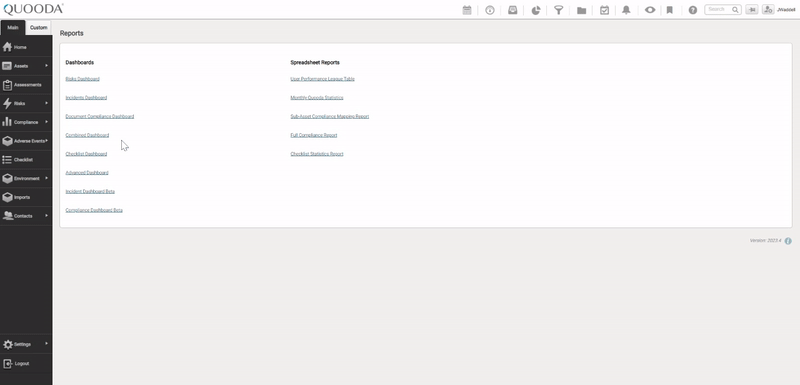Open the Incidents Dashboard link
800x385 pixels.
(86, 98)
